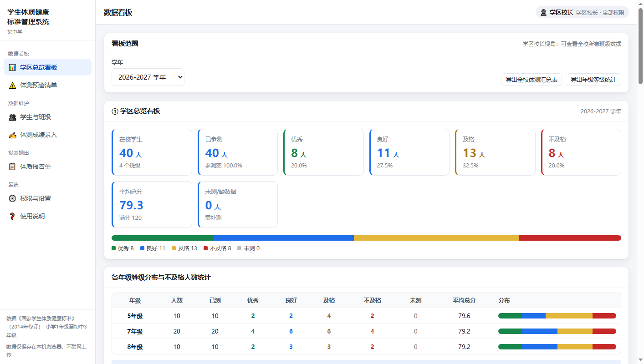
Task: Click the gear icon beside 权限与设置
Action: coord(12,198)
